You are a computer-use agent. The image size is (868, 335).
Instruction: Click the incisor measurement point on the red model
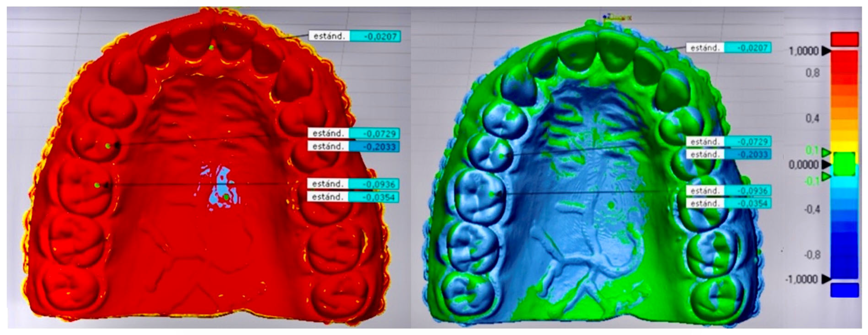211,48
